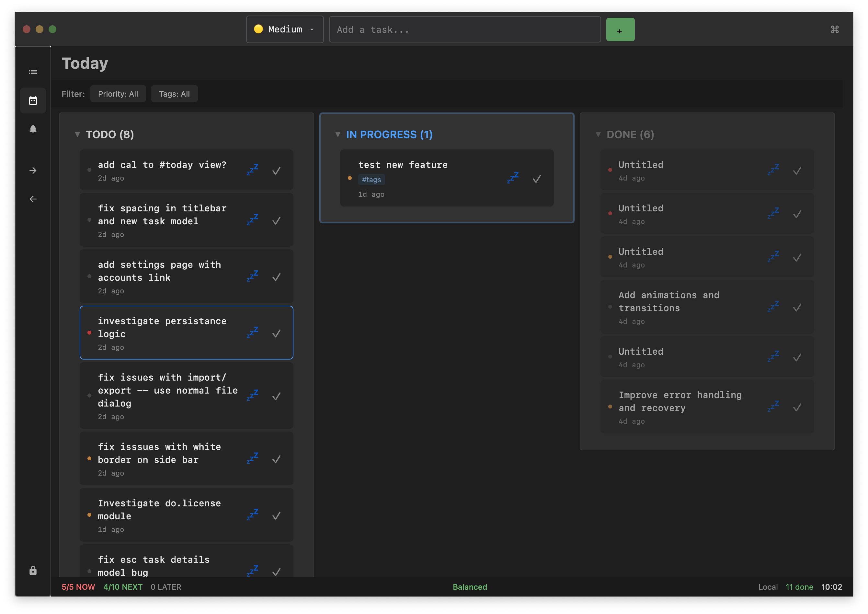Open the Tags: All filter
The width and height of the screenshot is (868, 614).
[x=174, y=94]
